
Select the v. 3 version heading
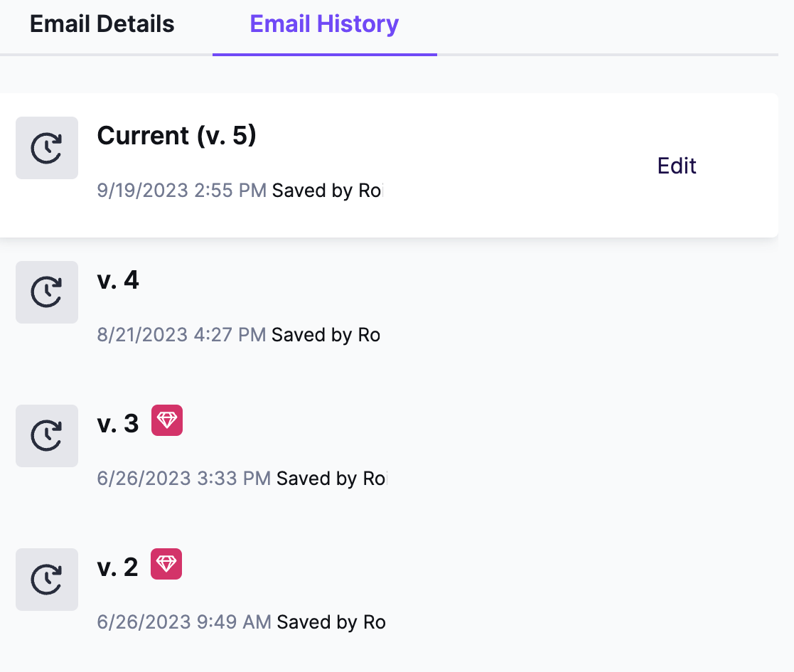coord(118,423)
